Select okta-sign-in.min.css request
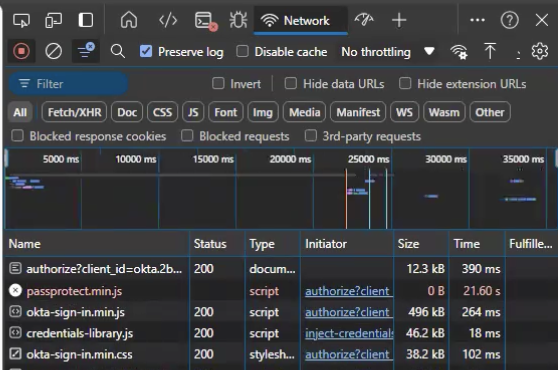Viewport: 558px width, 370px height. [281, 354]
